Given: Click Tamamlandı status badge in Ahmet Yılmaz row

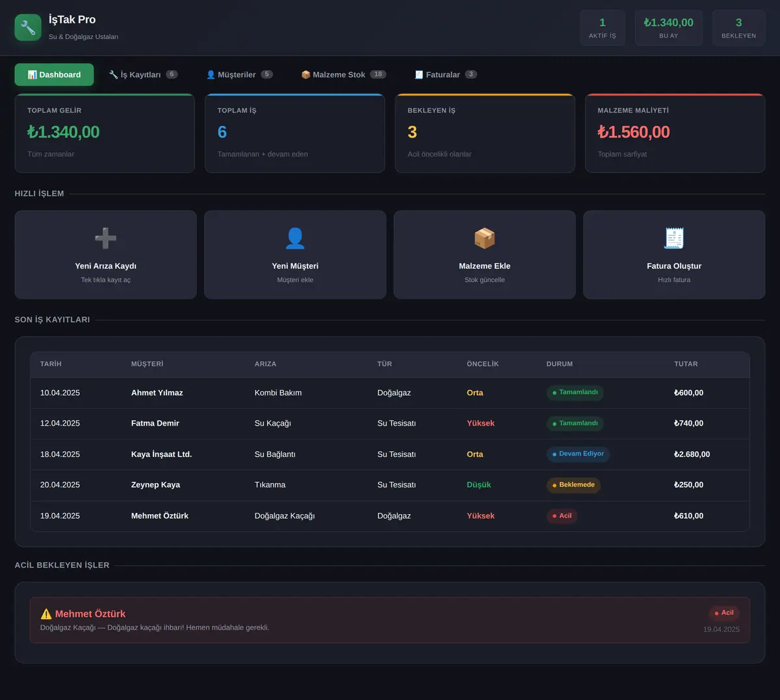Looking at the screenshot, I should pyautogui.click(x=575, y=393).
